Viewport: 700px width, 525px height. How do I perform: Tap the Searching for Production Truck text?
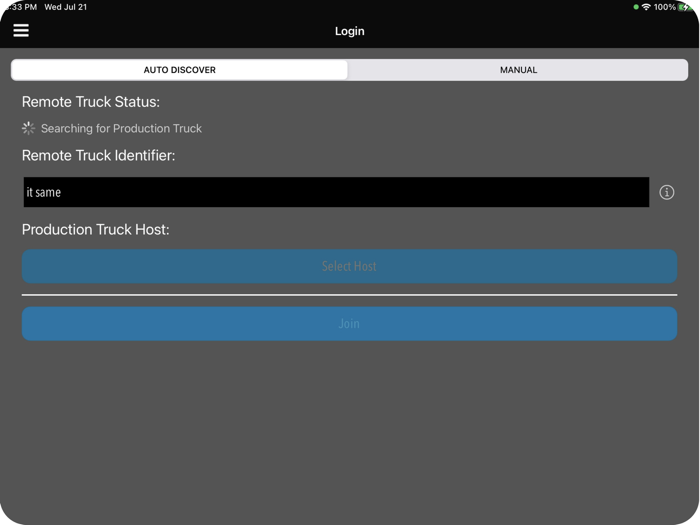pyautogui.click(x=121, y=129)
